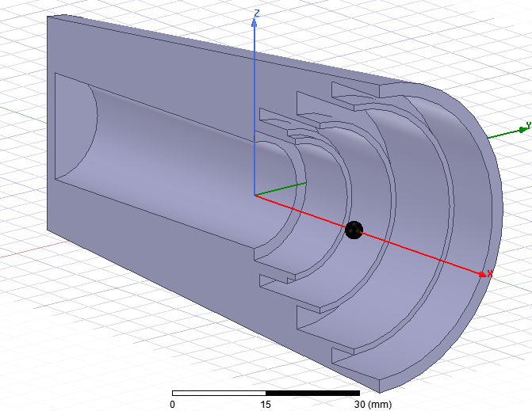
Task: Click the scale bar 30 (mm) label
Action: [x=373, y=404]
